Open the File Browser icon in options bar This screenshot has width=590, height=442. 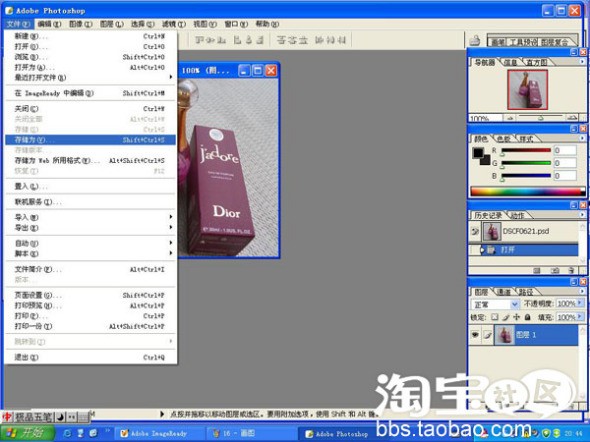click(x=475, y=40)
